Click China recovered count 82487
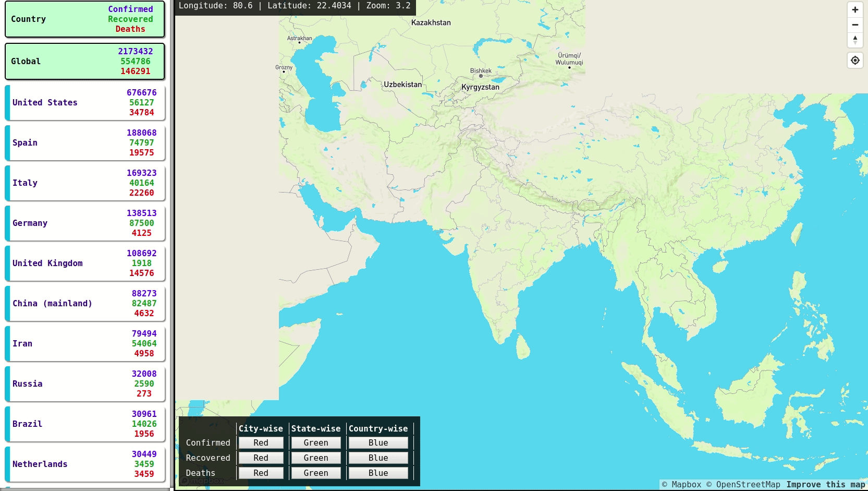 tap(144, 304)
